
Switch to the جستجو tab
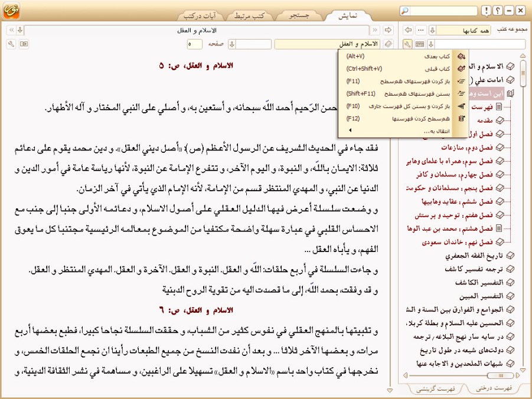pyautogui.click(x=299, y=15)
